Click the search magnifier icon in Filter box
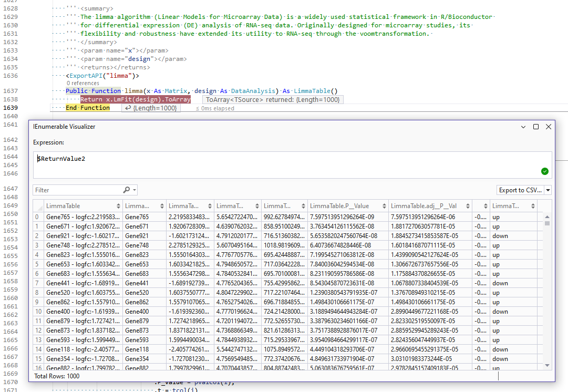This screenshot has height=392, width=568. point(127,190)
